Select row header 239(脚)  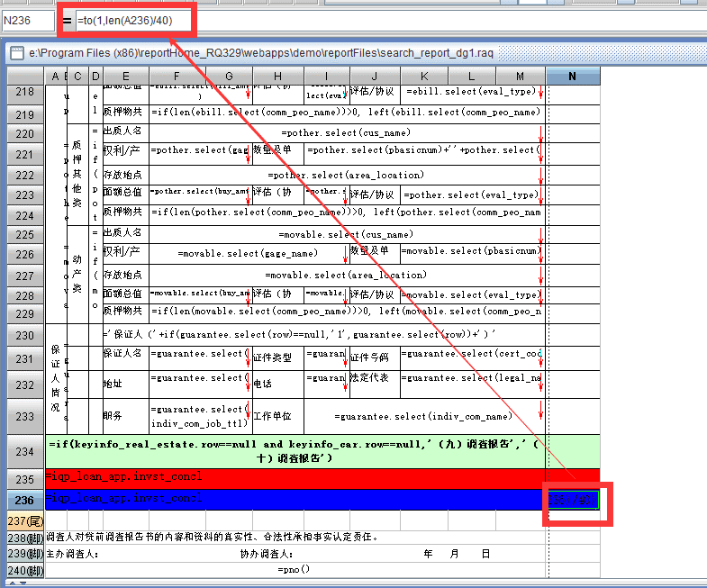point(25,554)
